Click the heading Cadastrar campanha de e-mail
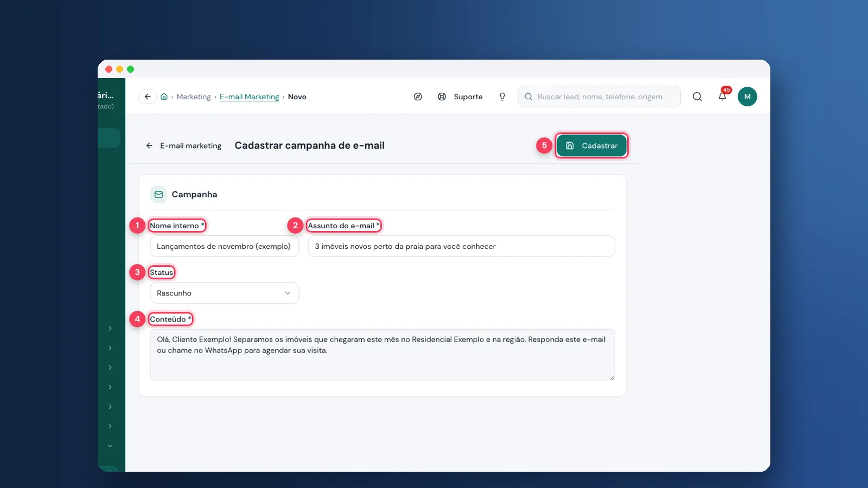 click(x=310, y=145)
